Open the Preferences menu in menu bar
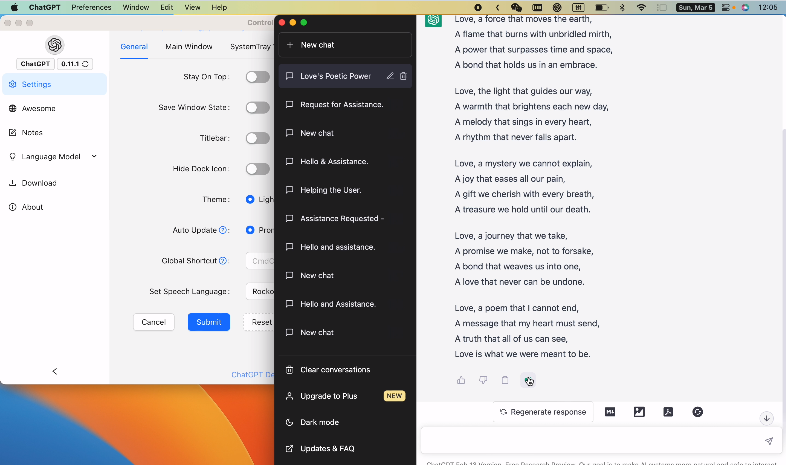The height and width of the screenshot is (465, 786). [91, 7]
